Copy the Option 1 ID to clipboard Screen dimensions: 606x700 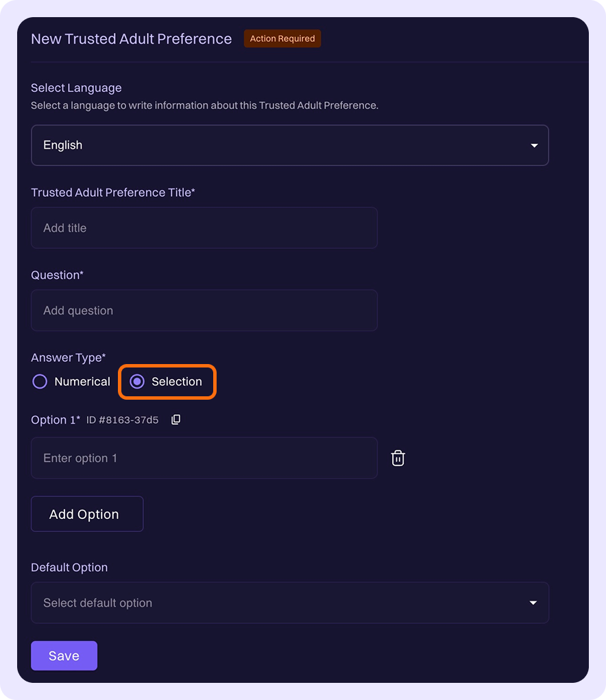point(175,420)
